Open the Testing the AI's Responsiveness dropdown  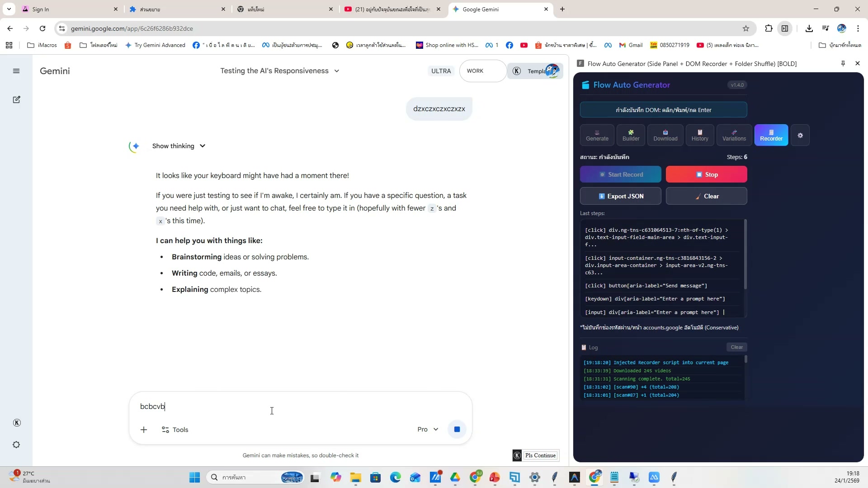click(336, 70)
